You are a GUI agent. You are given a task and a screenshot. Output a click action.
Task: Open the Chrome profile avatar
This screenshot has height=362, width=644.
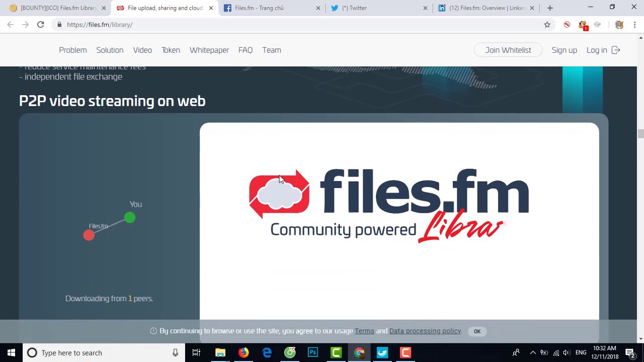pos(619,25)
